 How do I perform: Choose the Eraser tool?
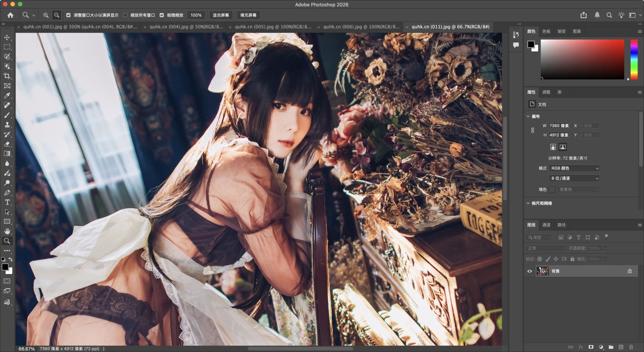click(8, 144)
